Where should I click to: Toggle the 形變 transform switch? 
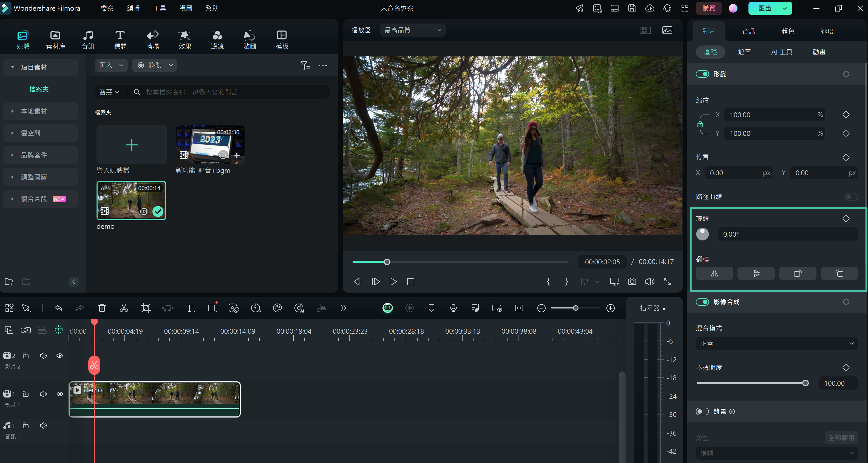pos(702,74)
